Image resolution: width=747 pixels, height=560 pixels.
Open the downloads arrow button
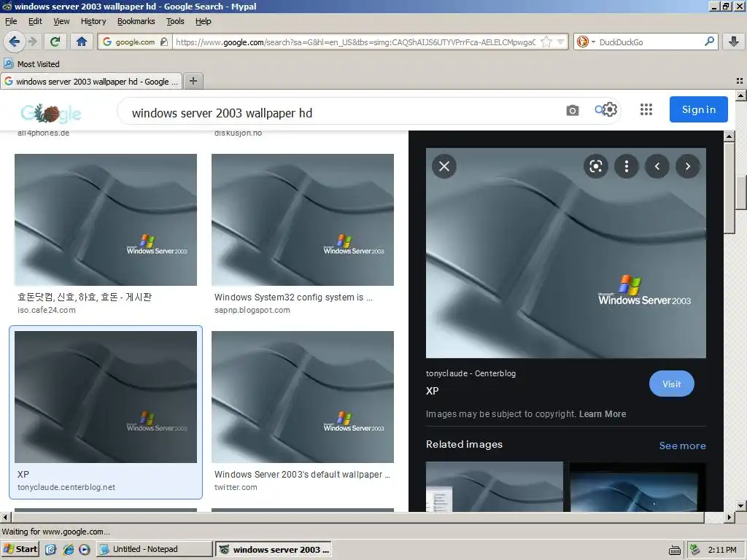pos(734,42)
